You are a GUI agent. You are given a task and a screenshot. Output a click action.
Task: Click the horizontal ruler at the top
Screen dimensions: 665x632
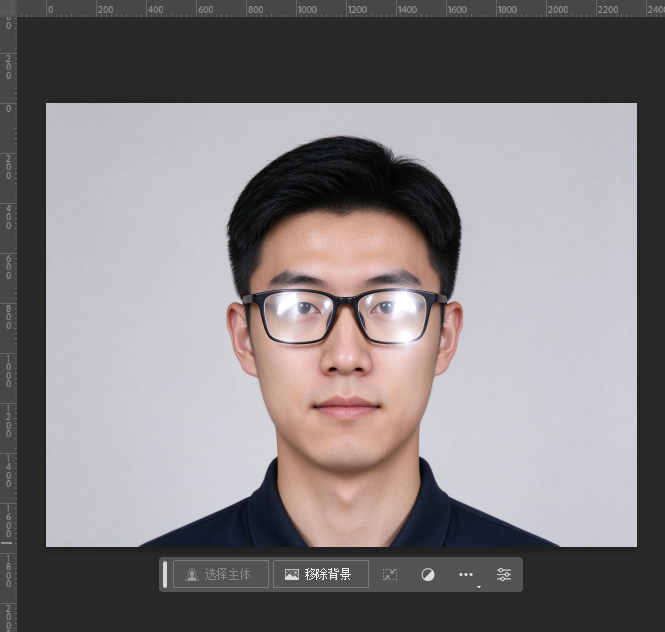(x=341, y=8)
